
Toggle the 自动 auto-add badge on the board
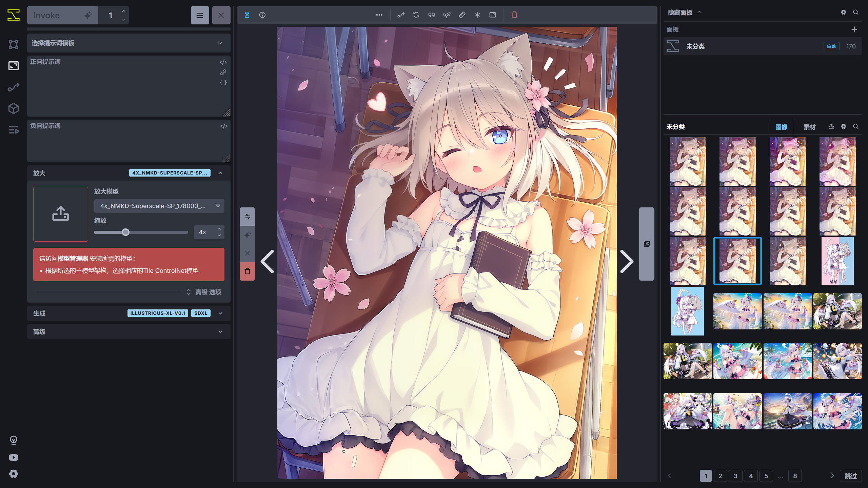point(831,46)
